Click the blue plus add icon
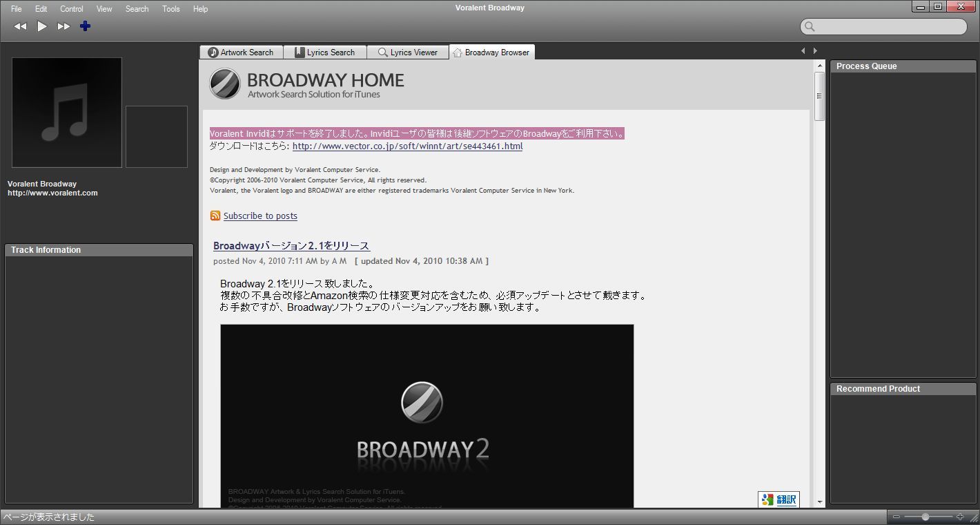Viewport: 980px width, 525px height. coord(85,26)
